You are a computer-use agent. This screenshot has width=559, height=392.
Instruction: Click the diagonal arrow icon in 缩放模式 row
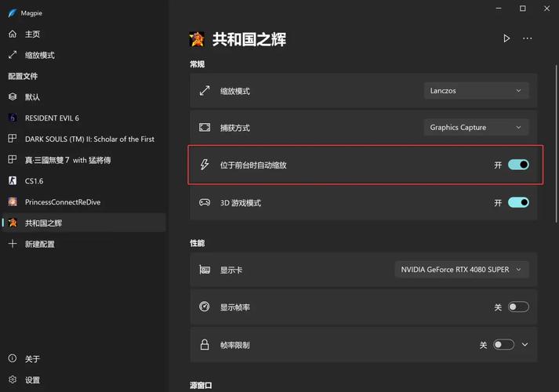coord(205,90)
